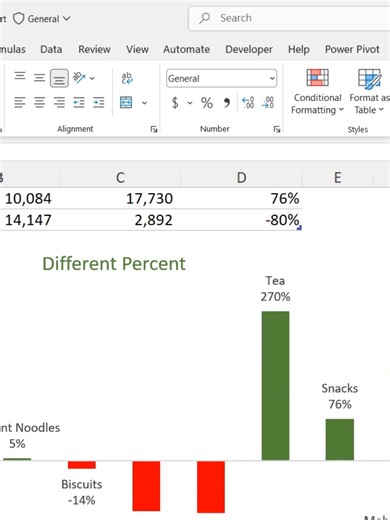Screen dimensions: 390x520
Task: Select cell containing 14,147
Action: [29, 220]
